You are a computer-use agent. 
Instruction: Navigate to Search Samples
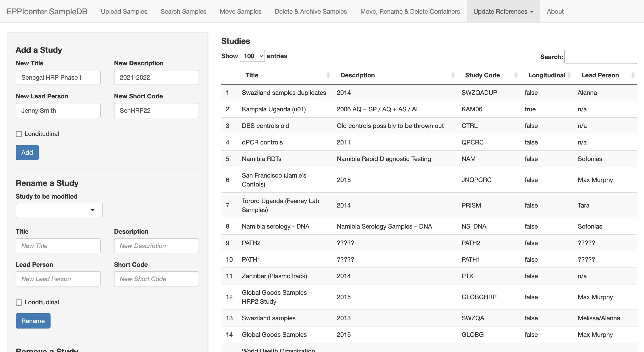click(183, 11)
